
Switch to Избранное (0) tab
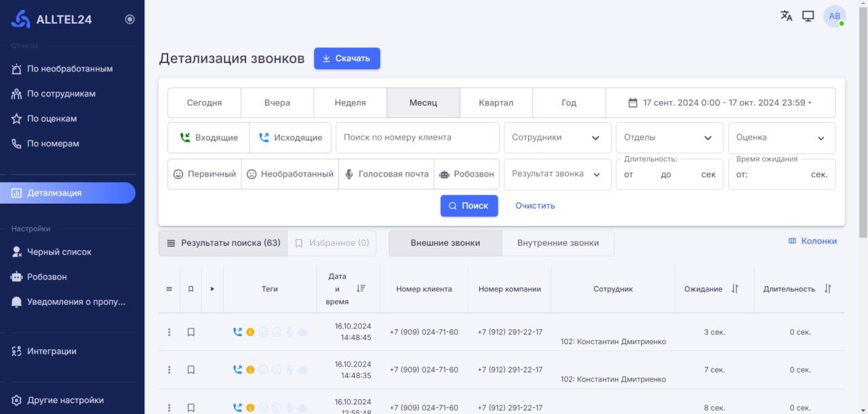coord(332,243)
